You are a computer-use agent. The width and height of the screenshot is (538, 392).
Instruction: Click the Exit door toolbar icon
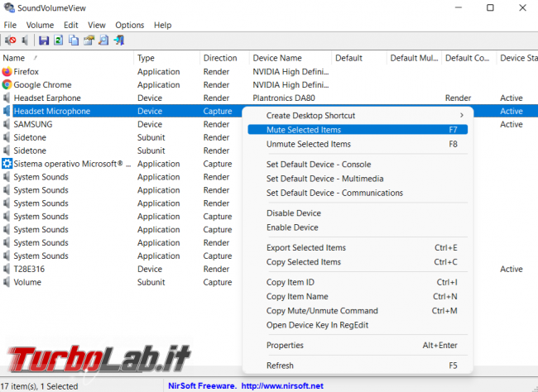[x=118, y=41]
